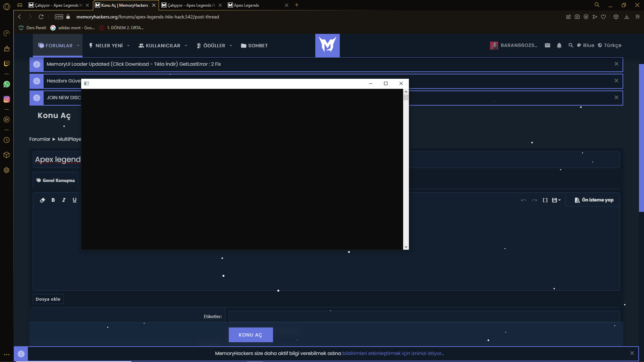Viewport: 644px width, 362px height.
Task: Toggle BB code mode brackets icon
Action: pos(545,200)
